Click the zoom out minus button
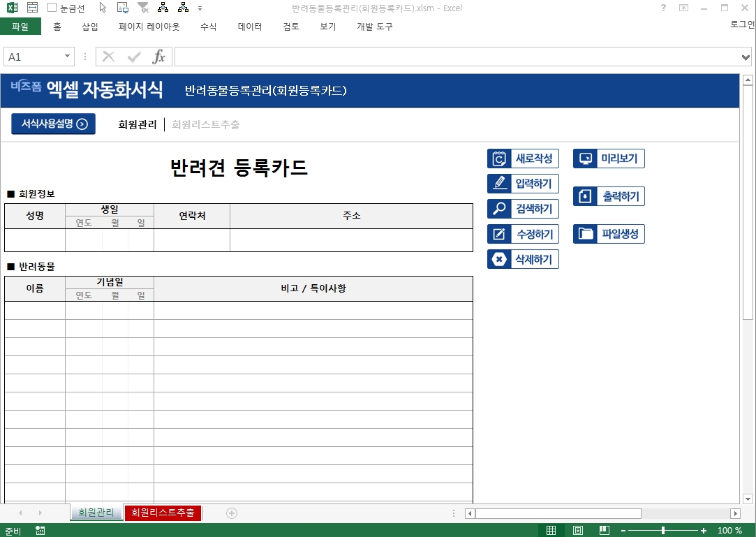The width and height of the screenshot is (756, 537). 623,531
